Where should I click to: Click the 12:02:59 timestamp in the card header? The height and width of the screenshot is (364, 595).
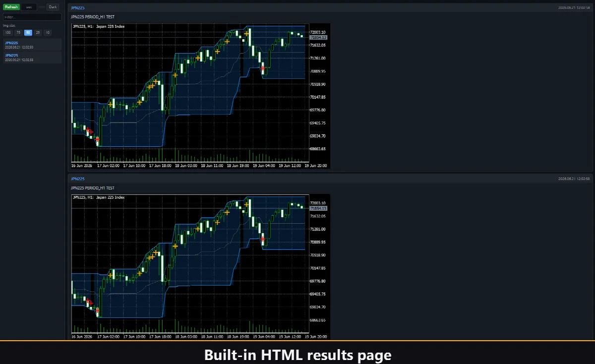coord(574,8)
